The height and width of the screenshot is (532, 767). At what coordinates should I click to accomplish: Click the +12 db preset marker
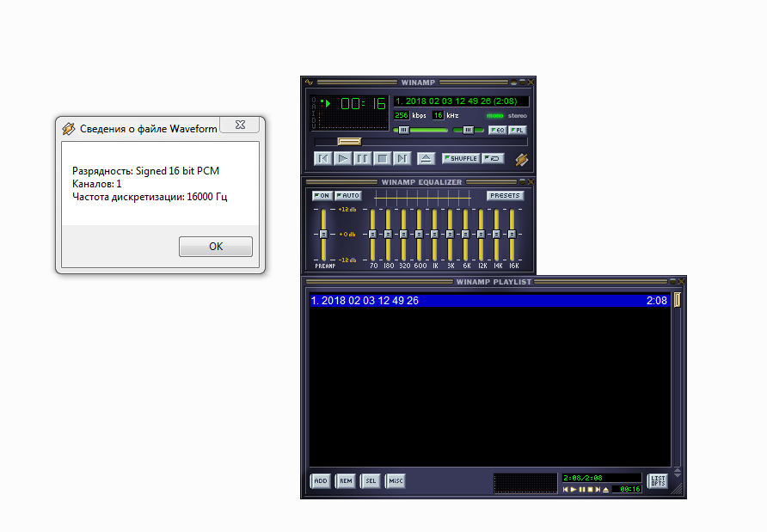pos(347,210)
